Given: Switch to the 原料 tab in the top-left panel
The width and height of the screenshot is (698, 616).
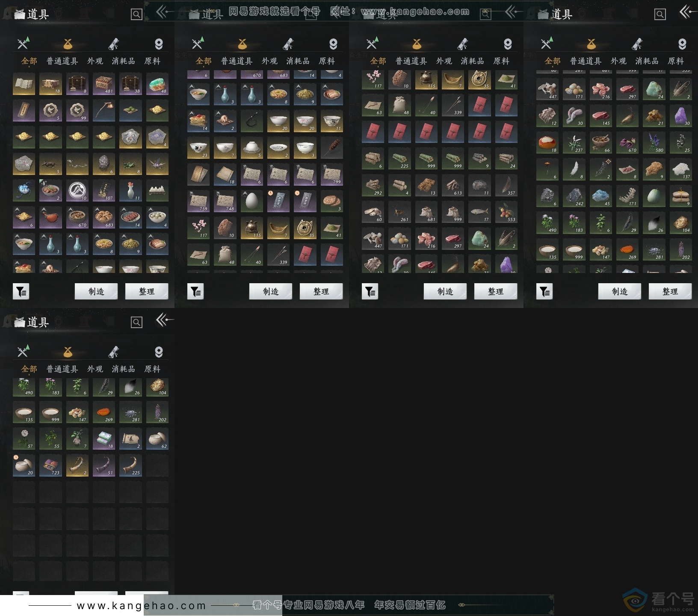Looking at the screenshot, I should click(152, 61).
